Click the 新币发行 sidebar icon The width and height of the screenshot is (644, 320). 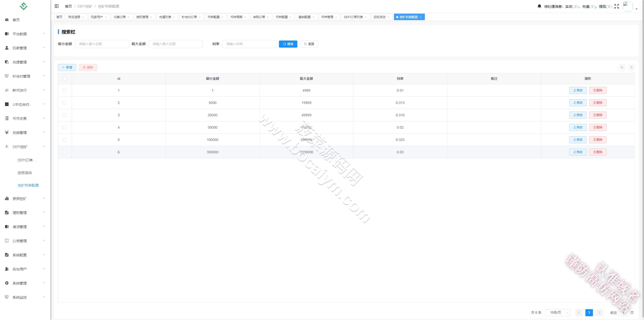point(7,90)
